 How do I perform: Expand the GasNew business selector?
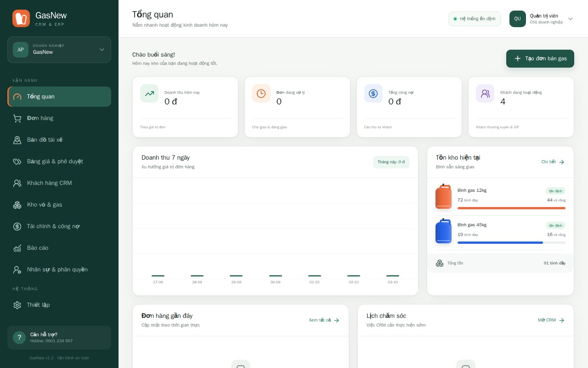pos(59,50)
